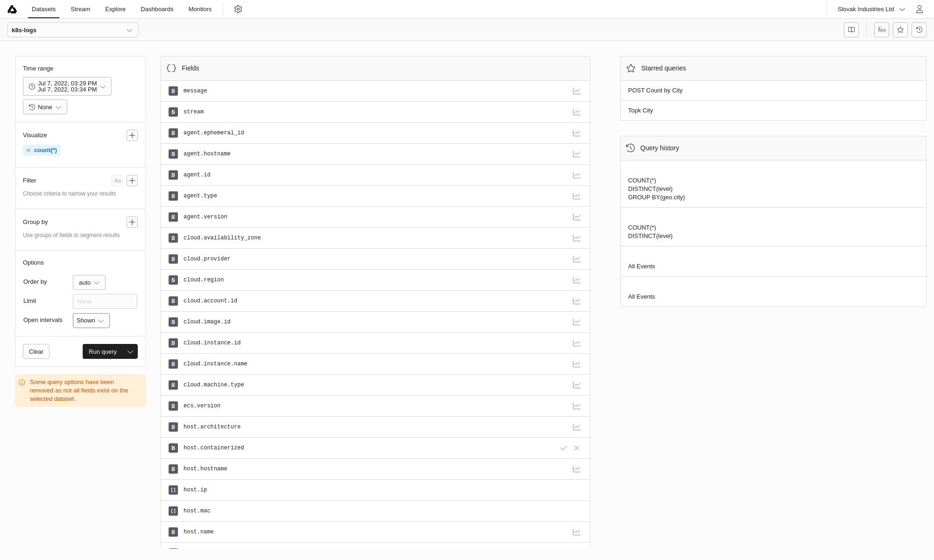Open starred query POST Count by City
The width and height of the screenshot is (934, 560).
tap(655, 91)
